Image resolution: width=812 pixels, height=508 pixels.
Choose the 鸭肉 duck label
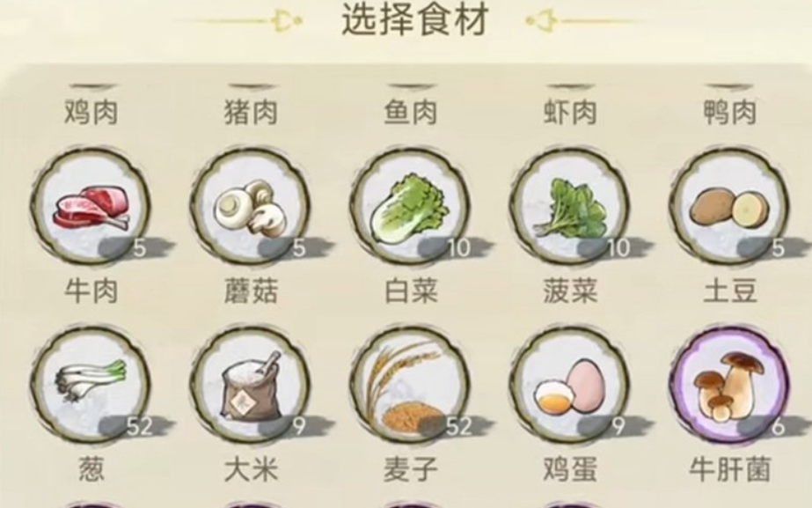(729, 112)
